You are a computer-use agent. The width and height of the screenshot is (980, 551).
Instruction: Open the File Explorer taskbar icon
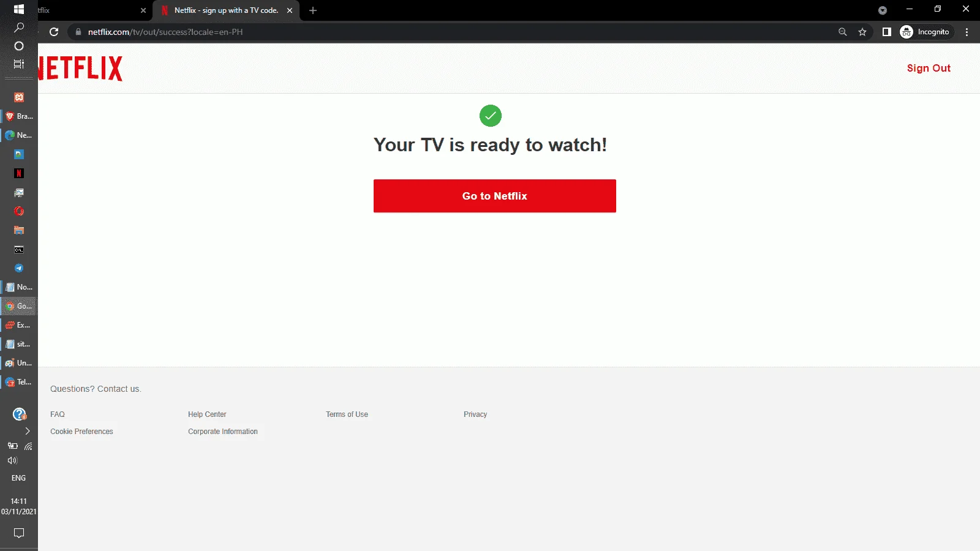[x=19, y=230]
